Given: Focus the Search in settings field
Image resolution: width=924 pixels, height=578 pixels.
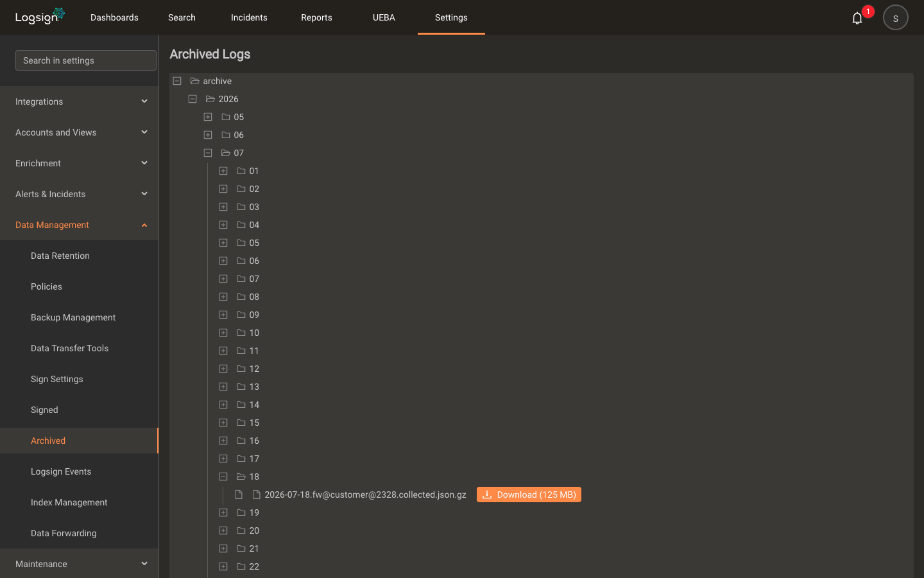Looking at the screenshot, I should [x=86, y=60].
